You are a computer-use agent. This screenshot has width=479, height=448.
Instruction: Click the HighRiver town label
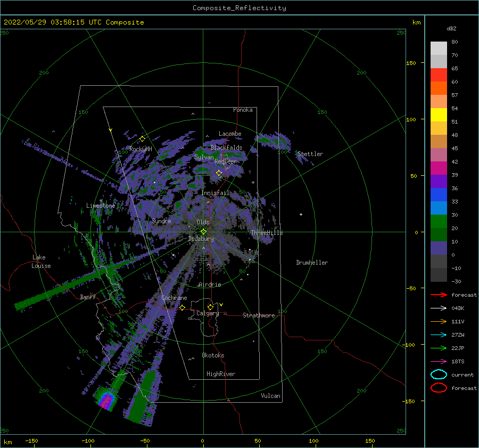pos(221,374)
